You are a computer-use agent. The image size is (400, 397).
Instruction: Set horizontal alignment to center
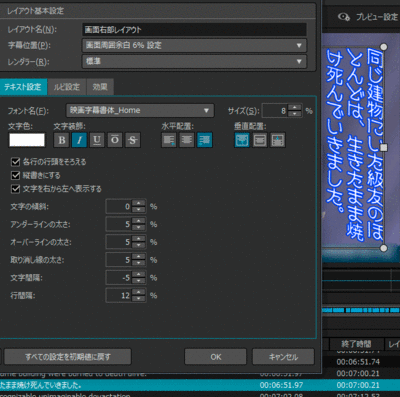[187, 140]
